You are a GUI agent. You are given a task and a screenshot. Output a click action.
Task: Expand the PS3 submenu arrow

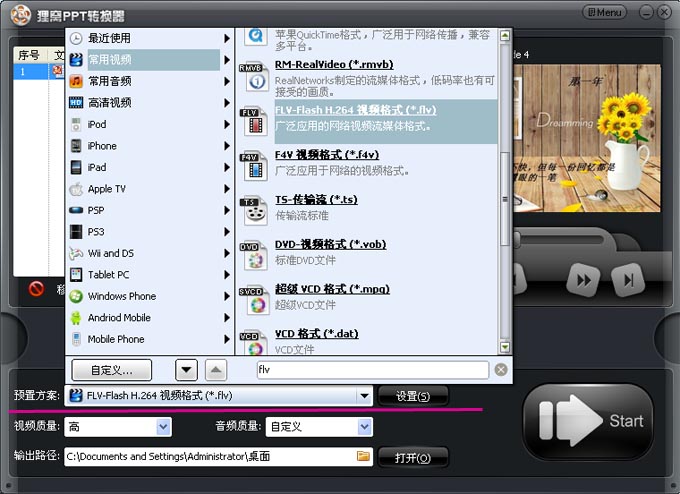point(226,232)
